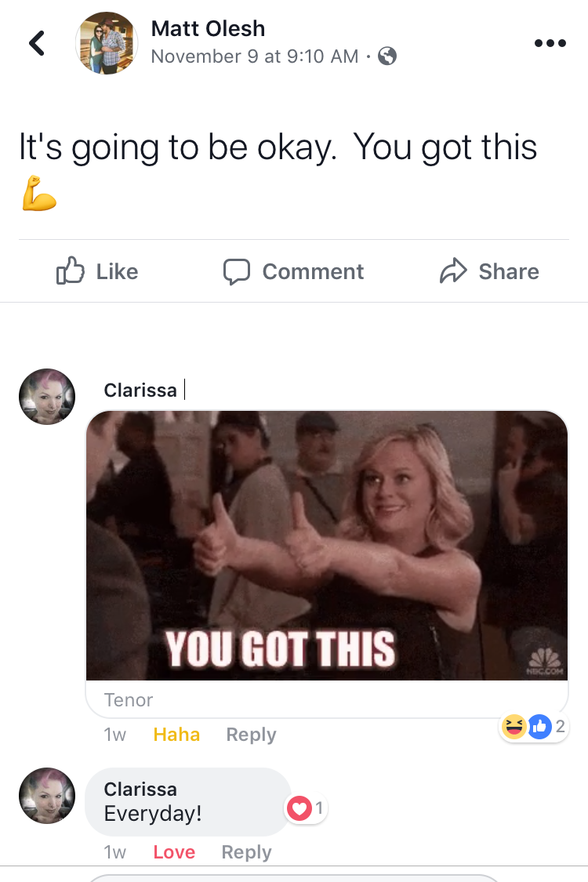The image size is (588, 882).
Task: Tap the Share label under post
Action: (x=509, y=272)
